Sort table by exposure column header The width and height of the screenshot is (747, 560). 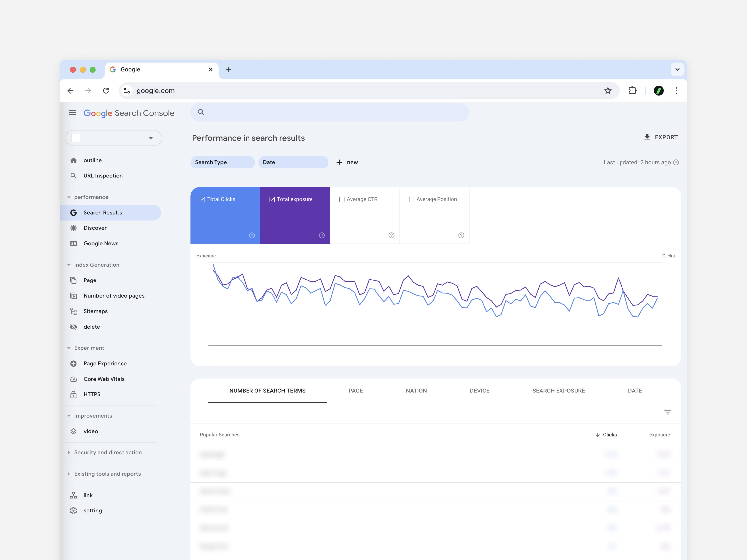tap(659, 435)
